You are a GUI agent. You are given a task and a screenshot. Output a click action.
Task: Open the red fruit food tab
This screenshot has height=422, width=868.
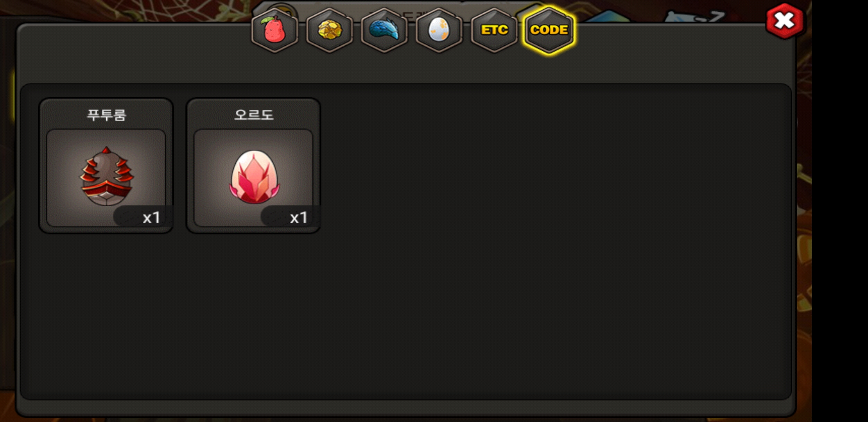pyautogui.click(x=274, y=30)
